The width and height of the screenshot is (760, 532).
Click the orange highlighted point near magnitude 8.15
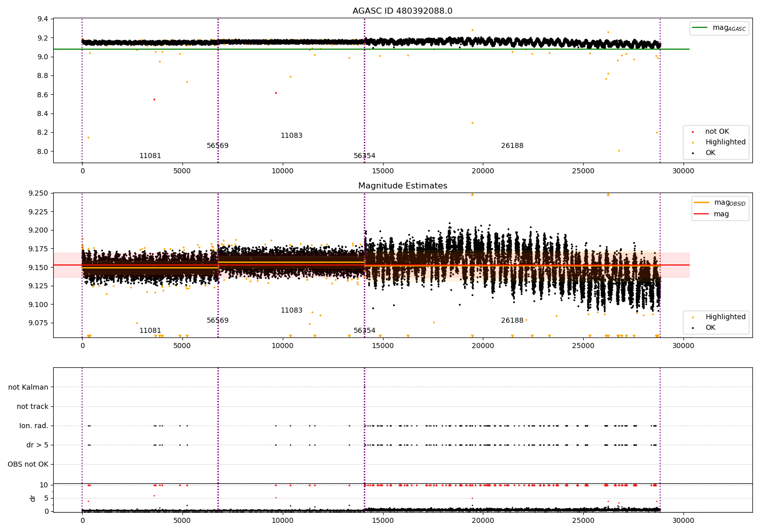pyautogui.click(x=88, y=137)
